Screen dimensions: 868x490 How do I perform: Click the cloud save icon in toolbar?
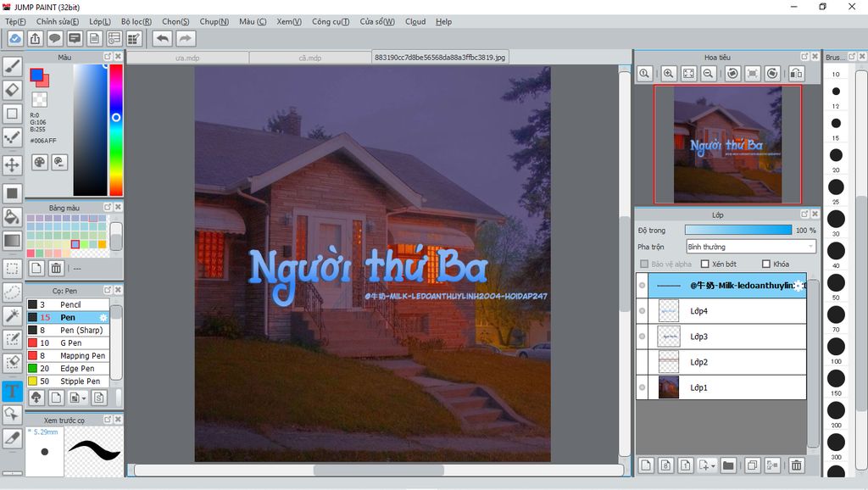pos(15,38)
